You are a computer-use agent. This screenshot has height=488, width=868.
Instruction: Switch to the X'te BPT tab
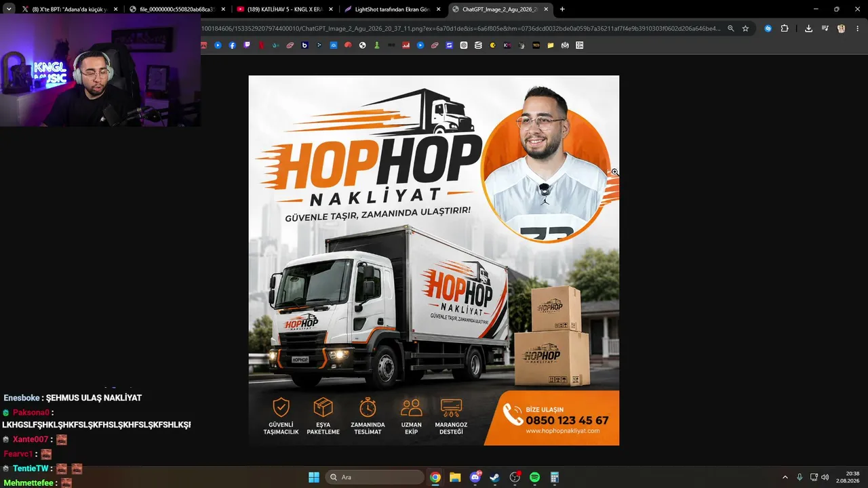click(70, 9)
